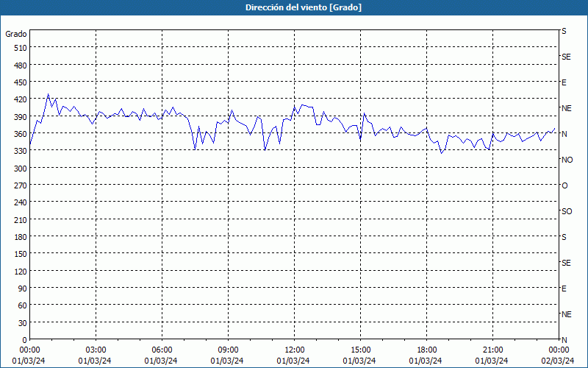Screen dimensions: 588x368
Task: Click the NE compass label just above 30
Action: click(x=567, y=314)
